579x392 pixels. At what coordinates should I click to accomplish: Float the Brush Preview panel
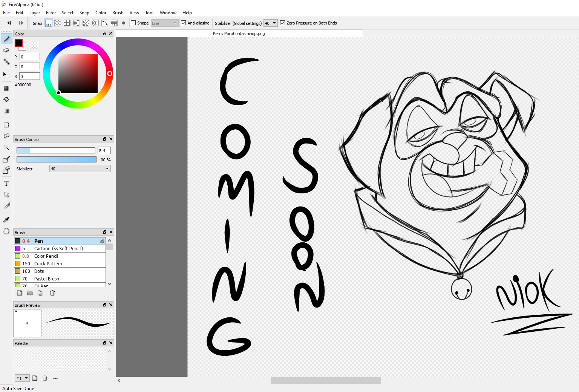tap(105, 305)
